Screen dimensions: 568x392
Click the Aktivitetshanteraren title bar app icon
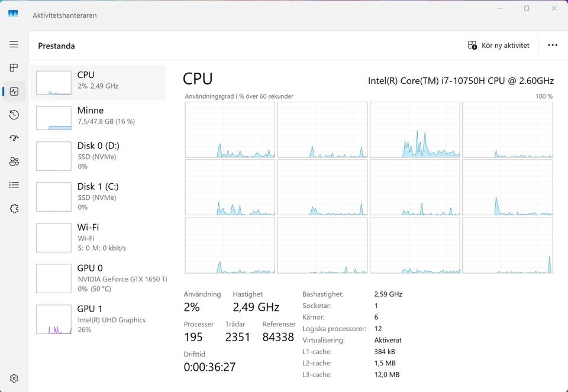(13, 14)
